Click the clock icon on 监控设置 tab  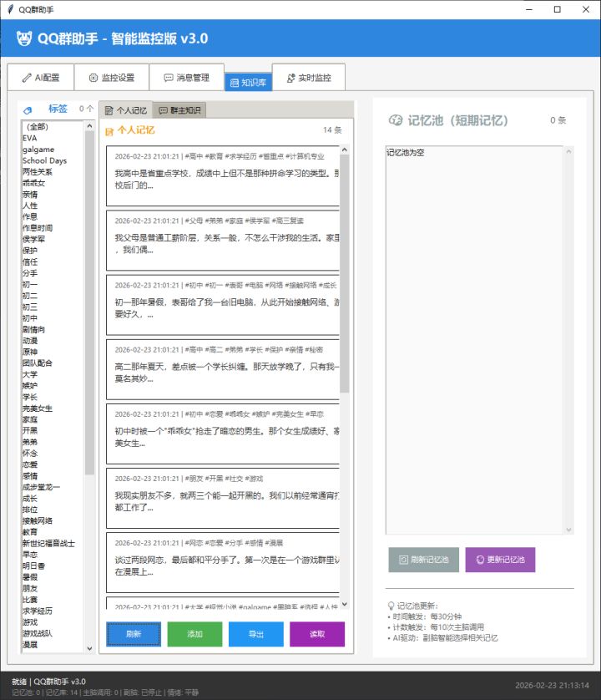click(93, 78)
